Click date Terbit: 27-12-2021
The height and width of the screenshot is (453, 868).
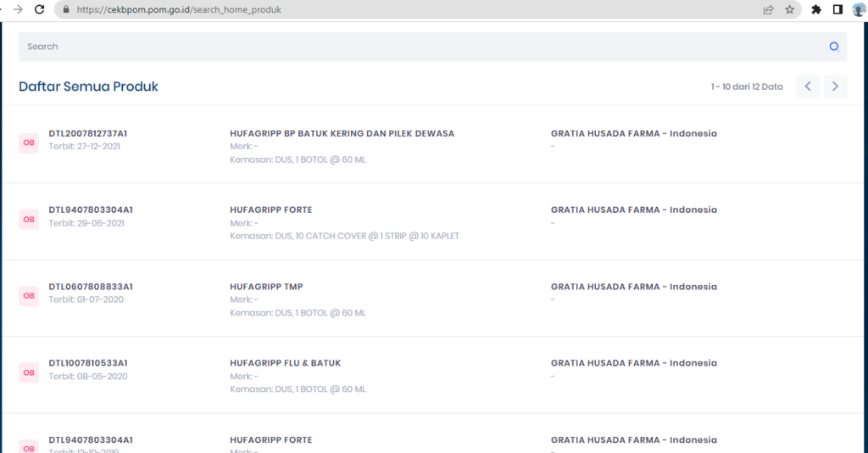point(84,146)
